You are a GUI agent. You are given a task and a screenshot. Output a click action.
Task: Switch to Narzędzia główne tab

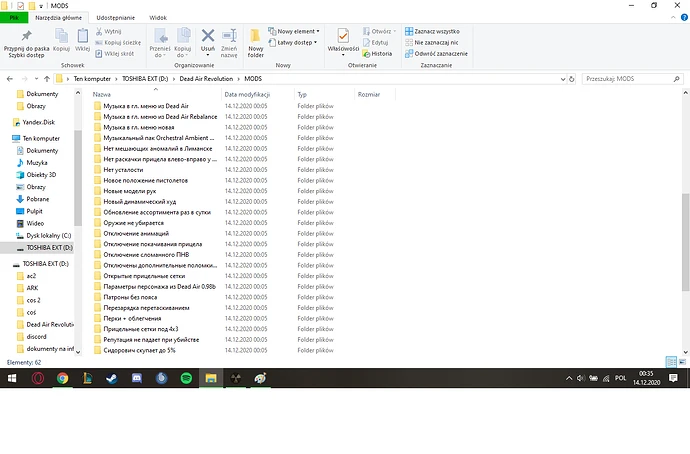coord(59,18)
